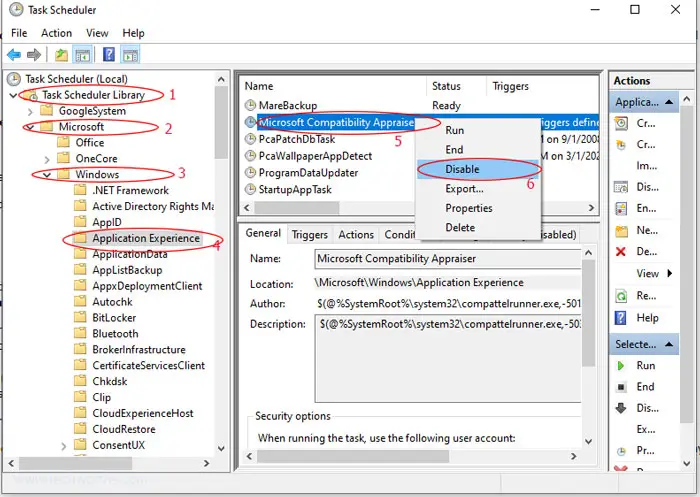Click the Description text box
The width and height of the screenshot is (700, 497).
[x=448, y=358]
